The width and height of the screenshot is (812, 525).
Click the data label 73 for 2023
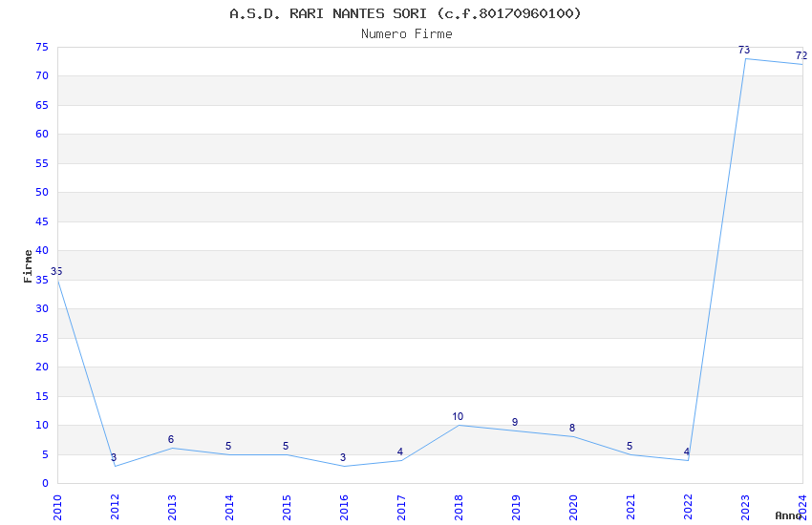coord(744,51)
